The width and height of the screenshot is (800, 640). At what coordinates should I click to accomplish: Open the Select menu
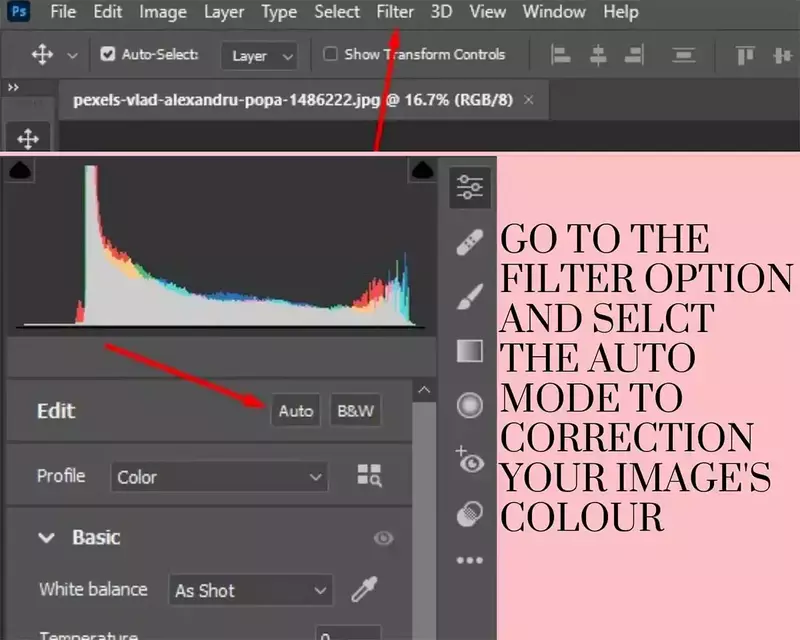[x=337, y=11]
